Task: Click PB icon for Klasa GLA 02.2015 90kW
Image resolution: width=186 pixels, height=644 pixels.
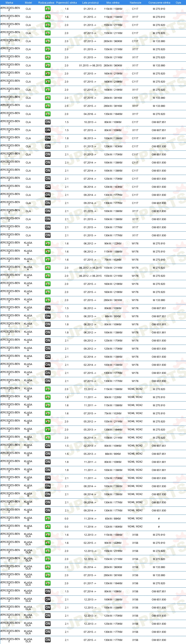Action: [x=48, y=543]
